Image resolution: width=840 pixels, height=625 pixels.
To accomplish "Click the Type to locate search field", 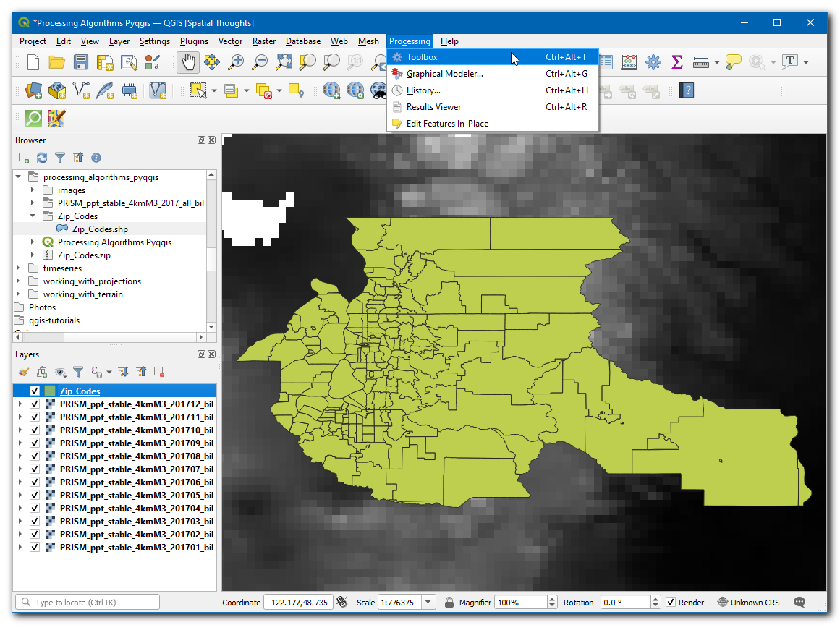I will [x=88, y=603].
